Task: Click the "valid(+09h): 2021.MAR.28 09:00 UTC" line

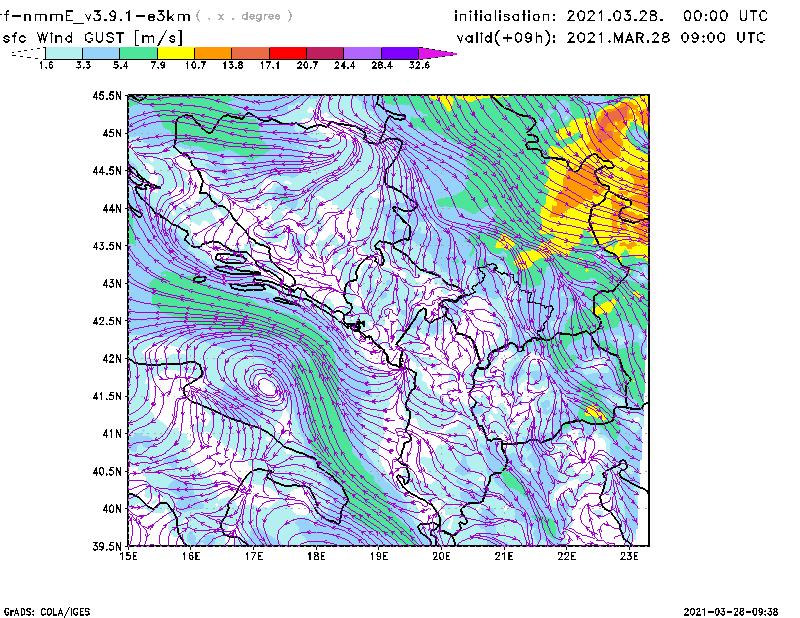Action: (611, 38)
